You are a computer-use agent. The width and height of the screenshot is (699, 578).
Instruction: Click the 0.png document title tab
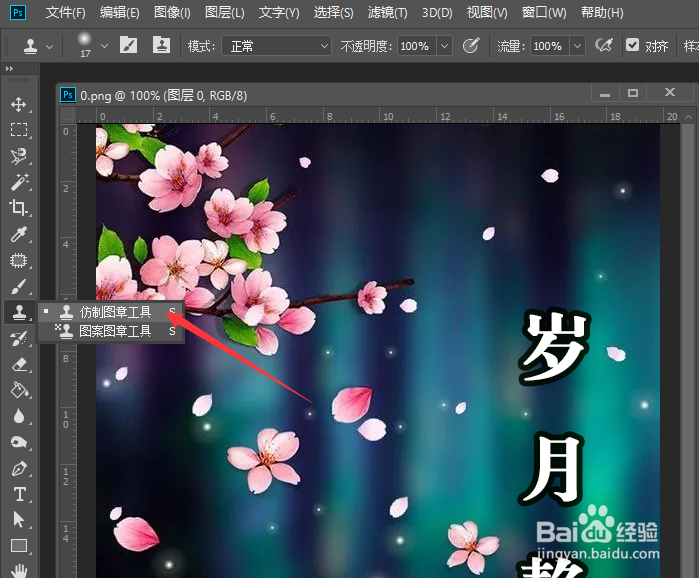pyautogui.click(x=163, y=95)
